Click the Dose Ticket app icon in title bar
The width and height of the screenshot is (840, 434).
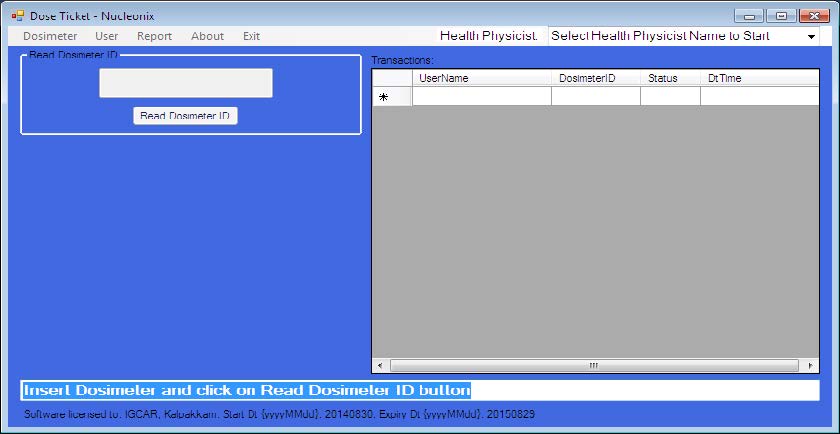17,16
